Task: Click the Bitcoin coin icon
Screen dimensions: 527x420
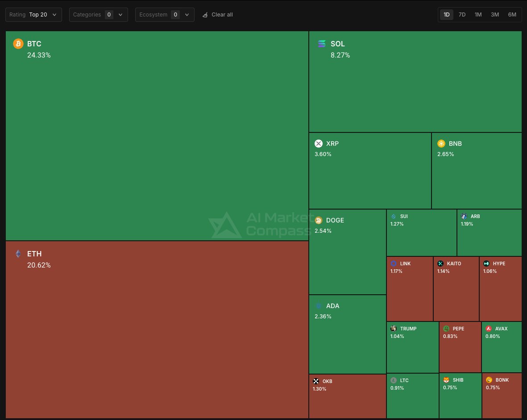Action: click(x=18, y=44)
